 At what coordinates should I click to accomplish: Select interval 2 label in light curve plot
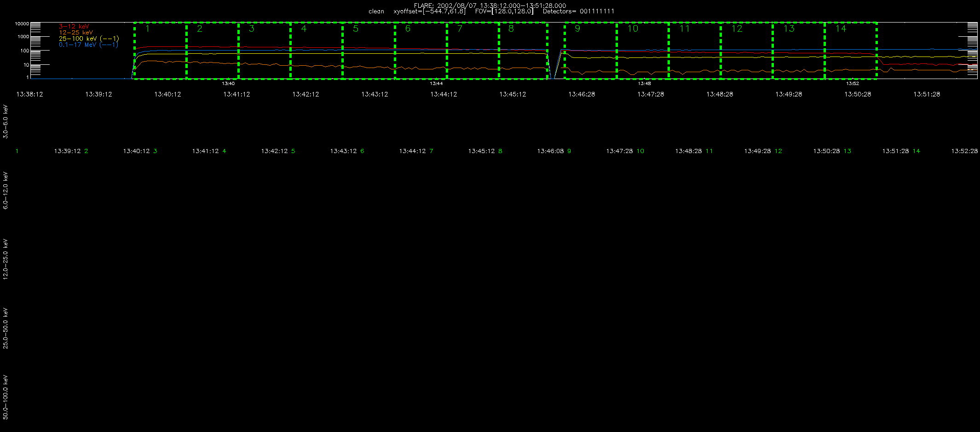pos(199,28)
